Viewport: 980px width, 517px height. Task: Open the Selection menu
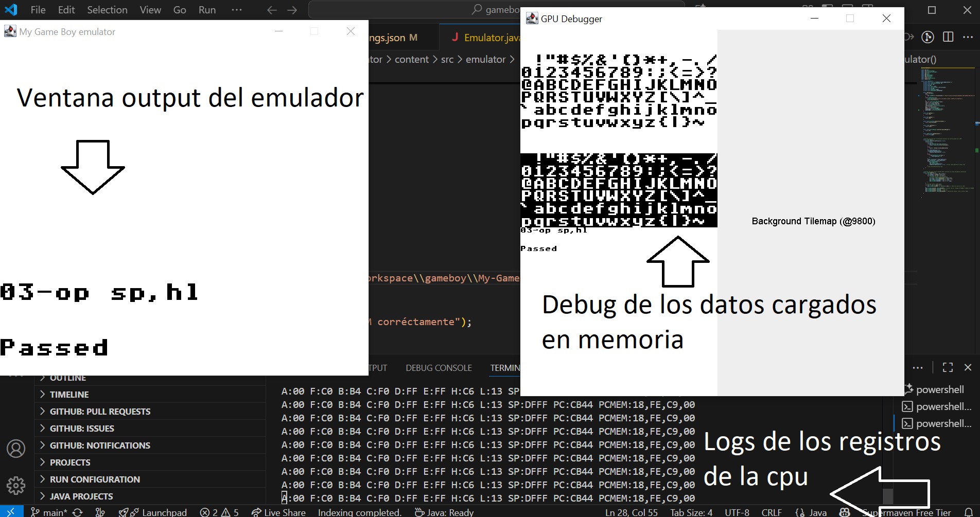(107, 10)
